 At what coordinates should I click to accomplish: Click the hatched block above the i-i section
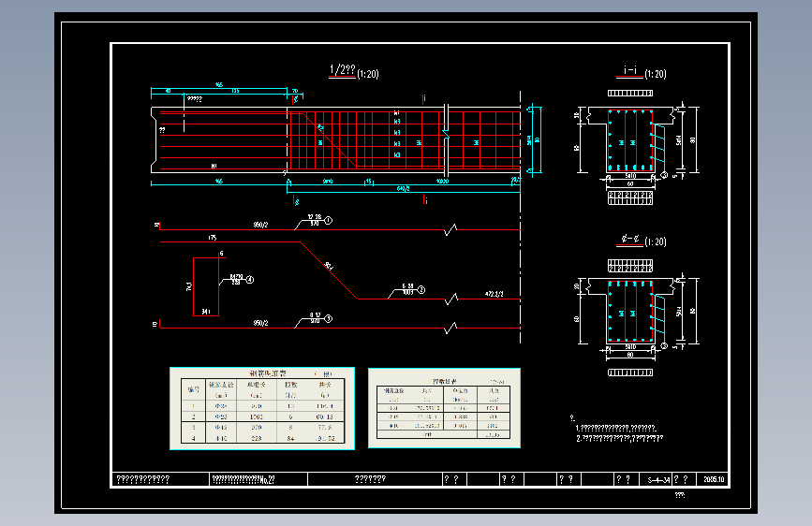(630, 94)
